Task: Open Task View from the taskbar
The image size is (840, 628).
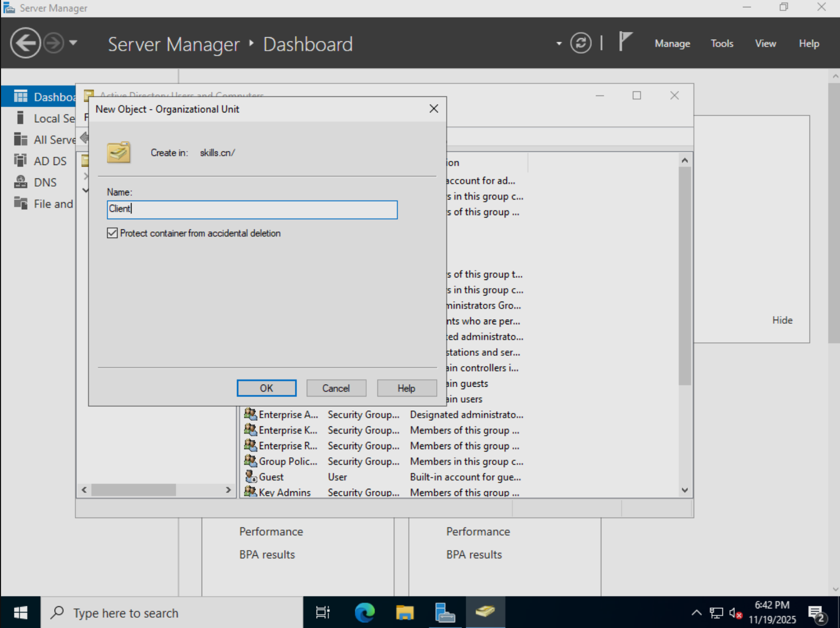Action: point(323,613)
